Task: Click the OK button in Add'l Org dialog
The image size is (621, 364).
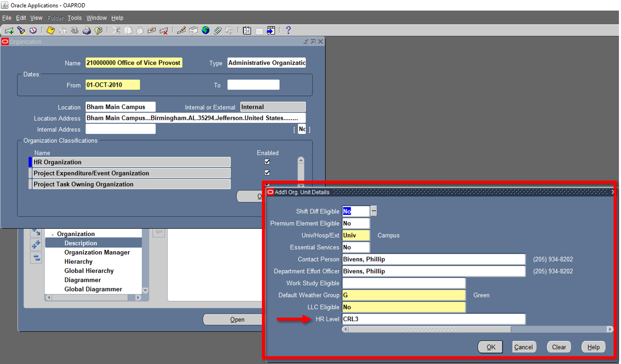Action: point(490,347)
